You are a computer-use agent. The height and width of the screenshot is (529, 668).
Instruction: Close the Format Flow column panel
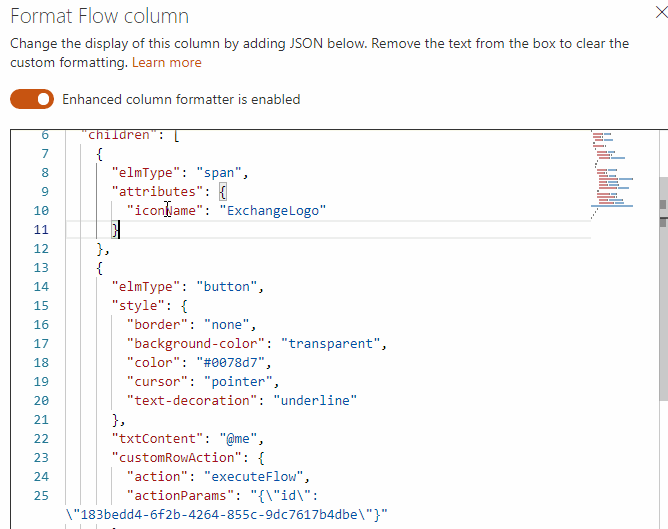(x=660, y=12)
